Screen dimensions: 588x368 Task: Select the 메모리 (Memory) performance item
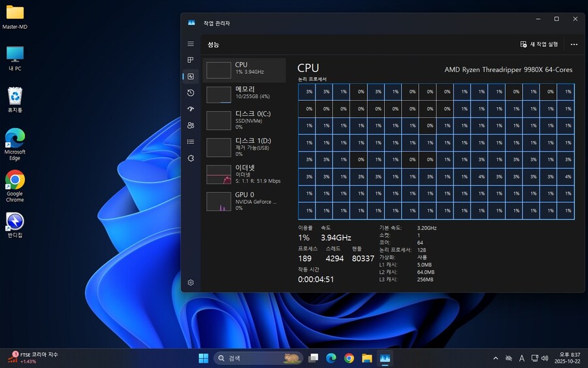244,93
